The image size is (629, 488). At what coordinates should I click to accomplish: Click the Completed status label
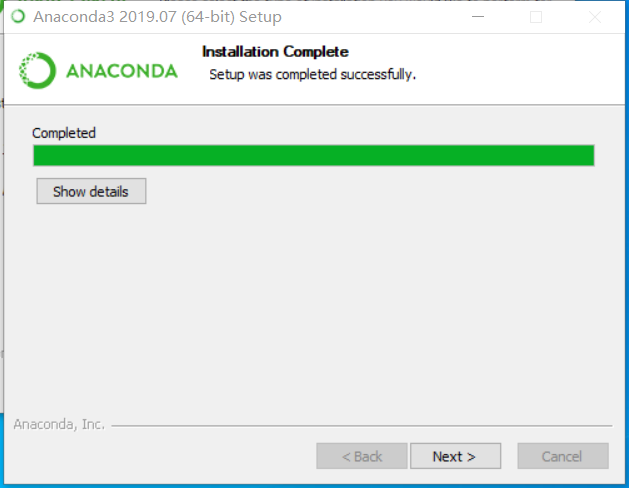pyautogui.click(x=64, y=133)
